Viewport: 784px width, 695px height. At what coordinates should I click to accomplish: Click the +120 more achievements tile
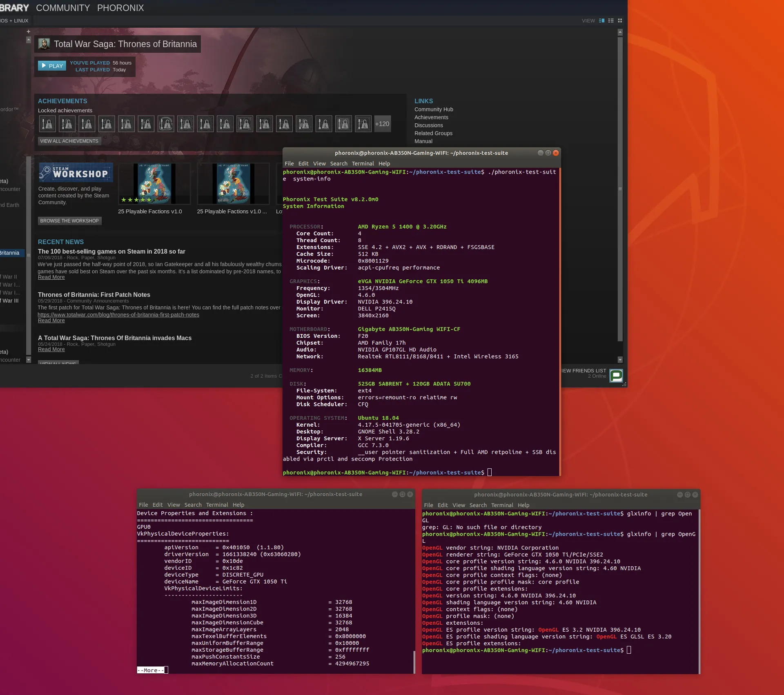[382, 124]
